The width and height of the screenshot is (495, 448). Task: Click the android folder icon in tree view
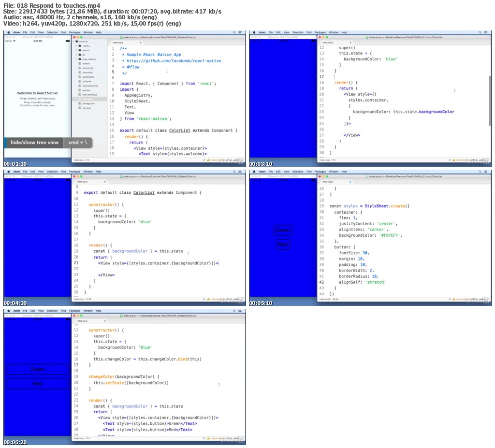[x=80, y=50]
